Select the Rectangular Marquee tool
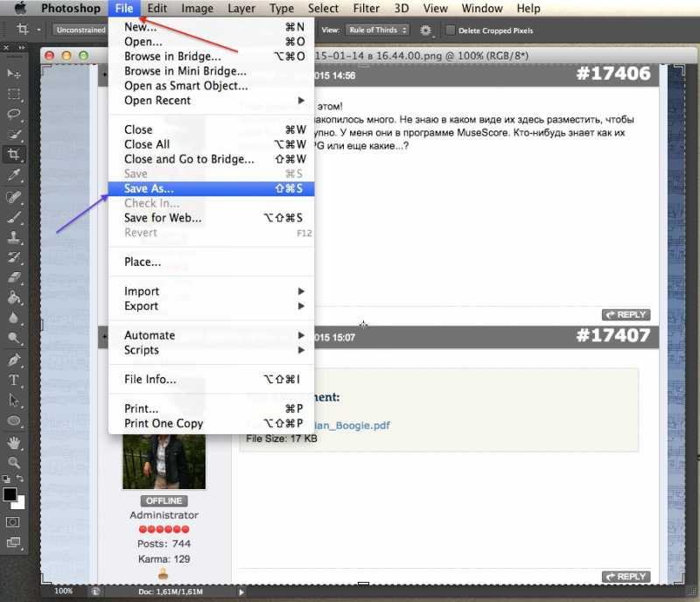This screenshot has width=700, height=602. point(14,94)
